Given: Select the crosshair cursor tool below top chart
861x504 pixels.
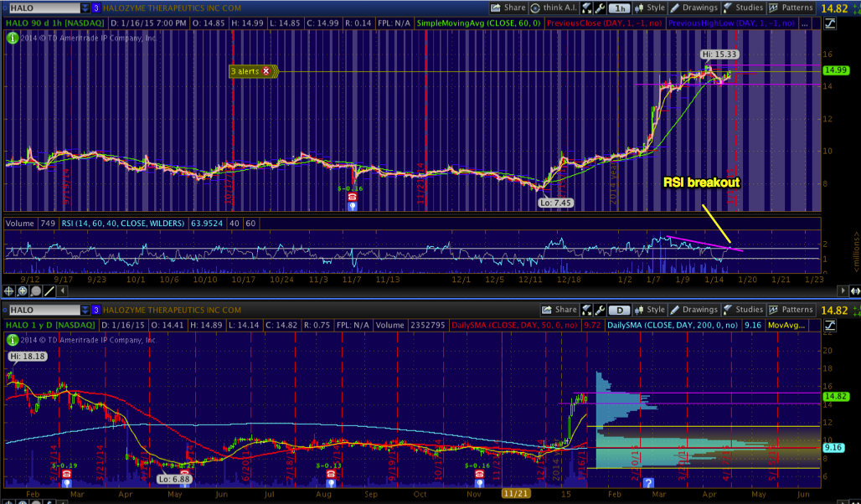Looking at the screenshot, I should click(9, 291).
